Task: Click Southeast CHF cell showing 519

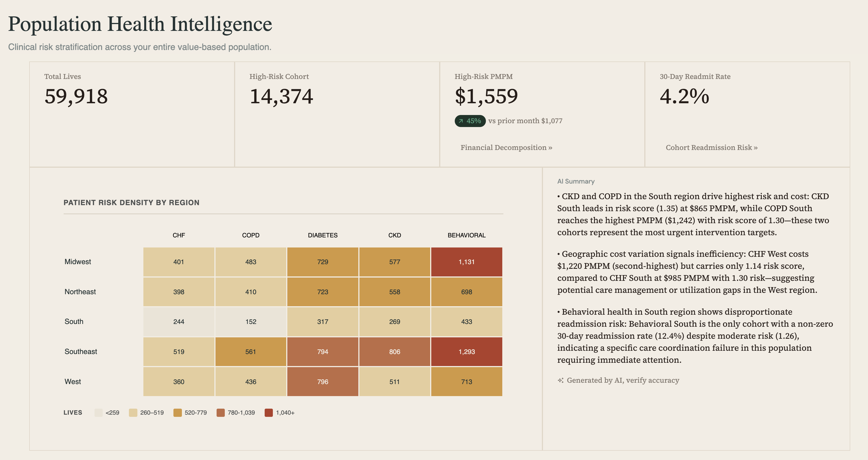Action: (x=179, y=352)
